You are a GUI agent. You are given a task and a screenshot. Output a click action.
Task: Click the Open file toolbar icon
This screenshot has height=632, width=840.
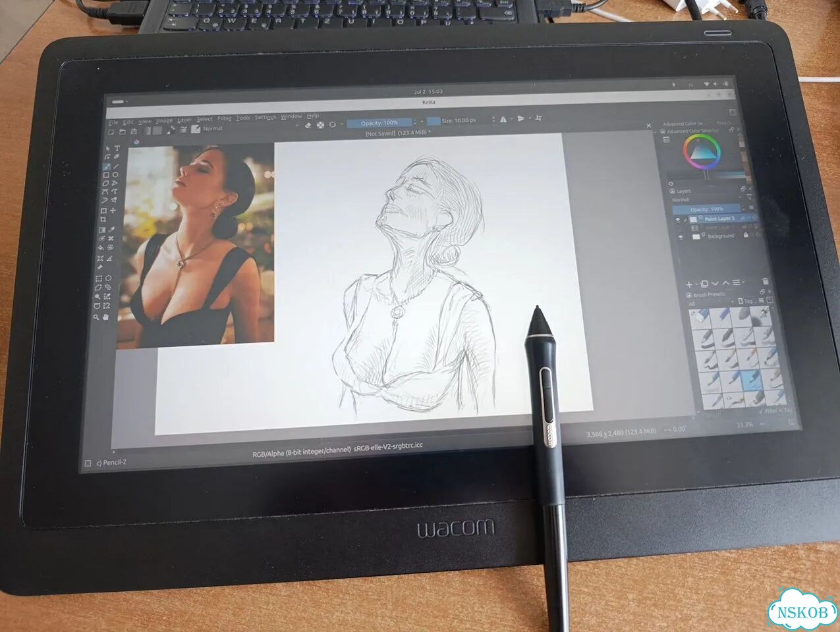coord(123,132)
